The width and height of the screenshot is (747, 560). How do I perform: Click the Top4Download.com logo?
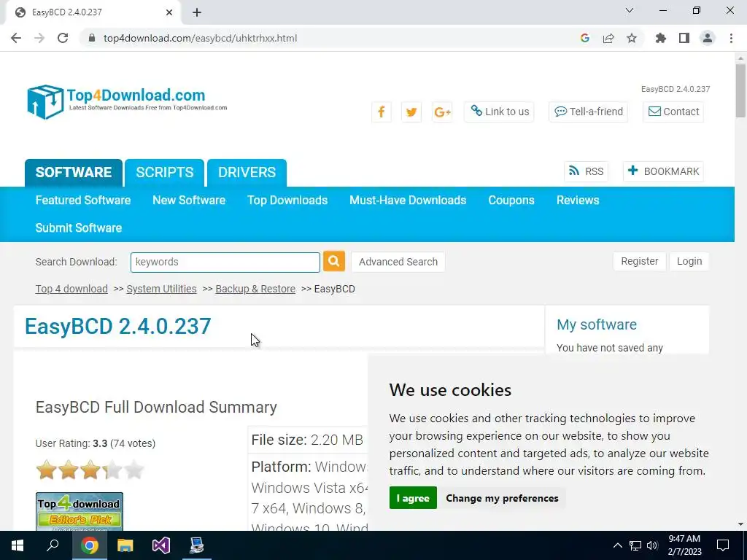[x=127, y=101]
